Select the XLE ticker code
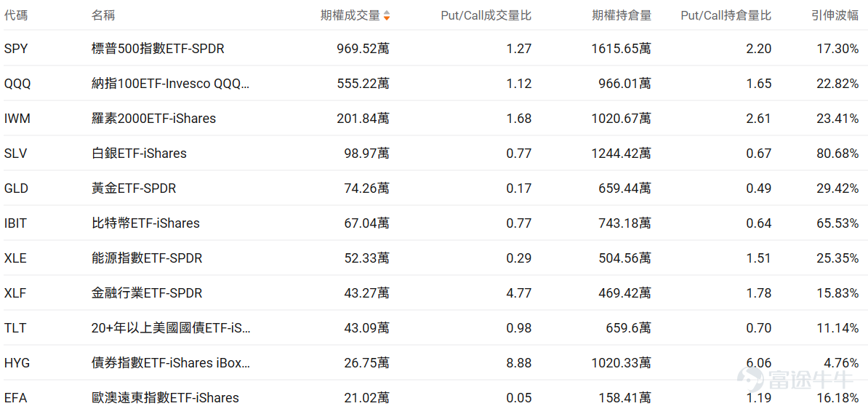 click(x=15, y=258)
